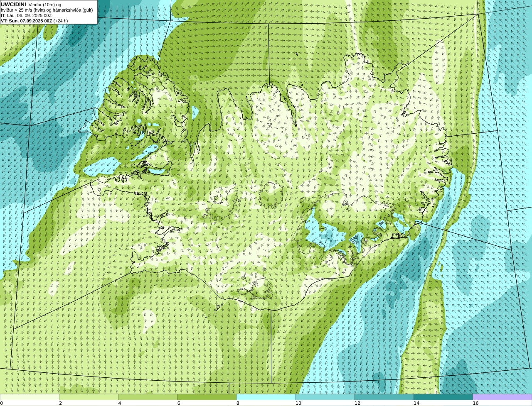Click the 4–6 m/s green legend swatch

point(148,397)
